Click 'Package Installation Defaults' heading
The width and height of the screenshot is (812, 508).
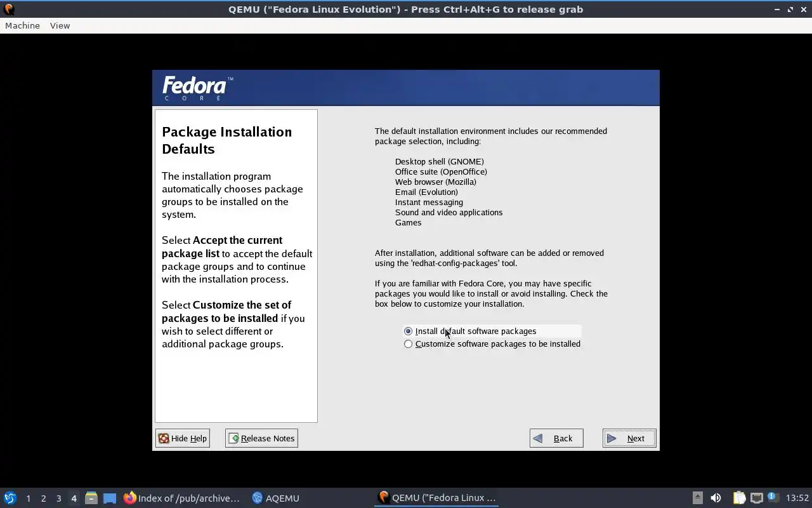pyautogui.click(x=226, y=140)
